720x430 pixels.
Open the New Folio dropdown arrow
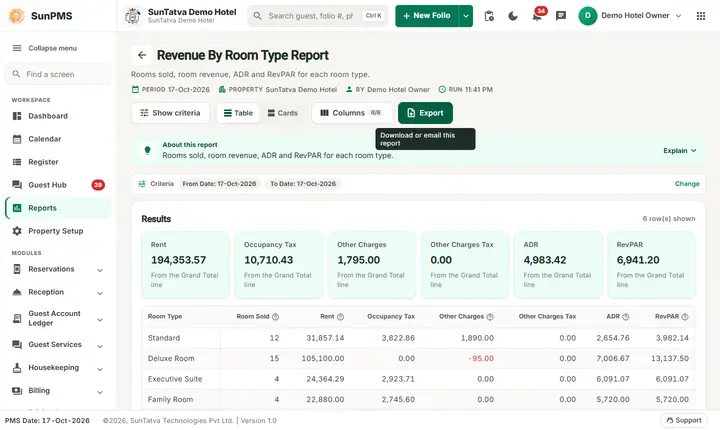click(x=466, y=16)
